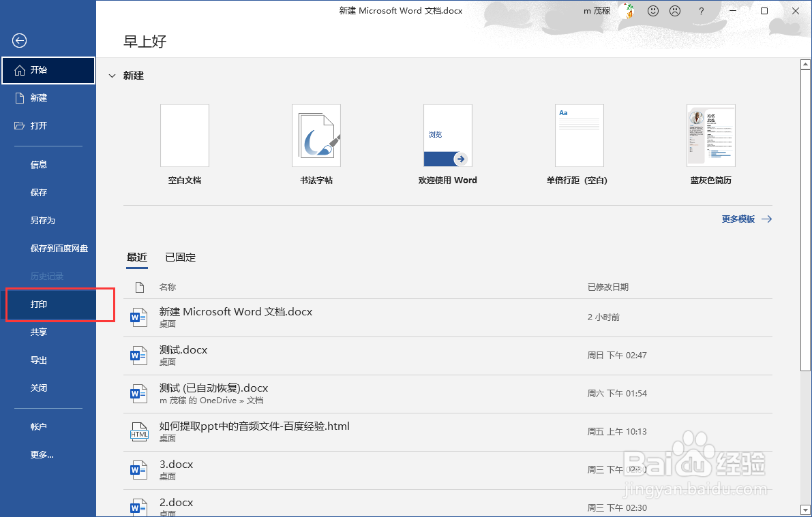Open 3.docx from recent list
This screenshot has width=812, height=517.
click(448, 471)
